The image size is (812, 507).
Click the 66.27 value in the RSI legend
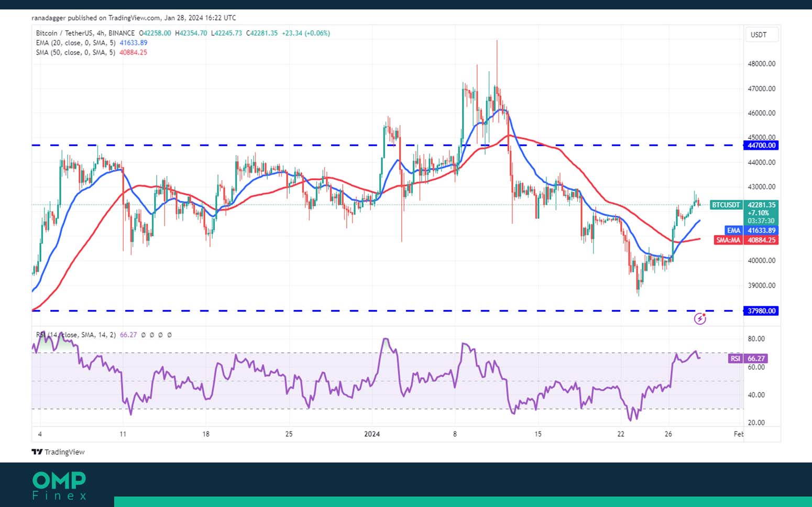pos(128,335)
